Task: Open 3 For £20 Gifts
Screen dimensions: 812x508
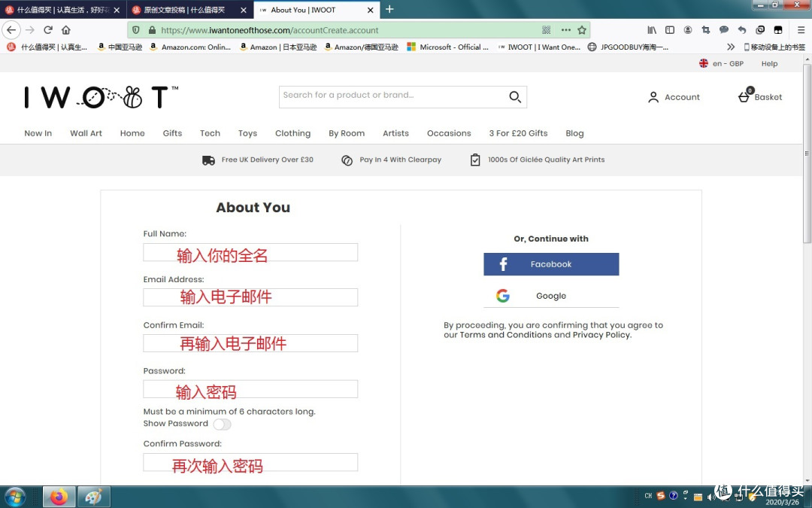Action: (x=518, y=133)
